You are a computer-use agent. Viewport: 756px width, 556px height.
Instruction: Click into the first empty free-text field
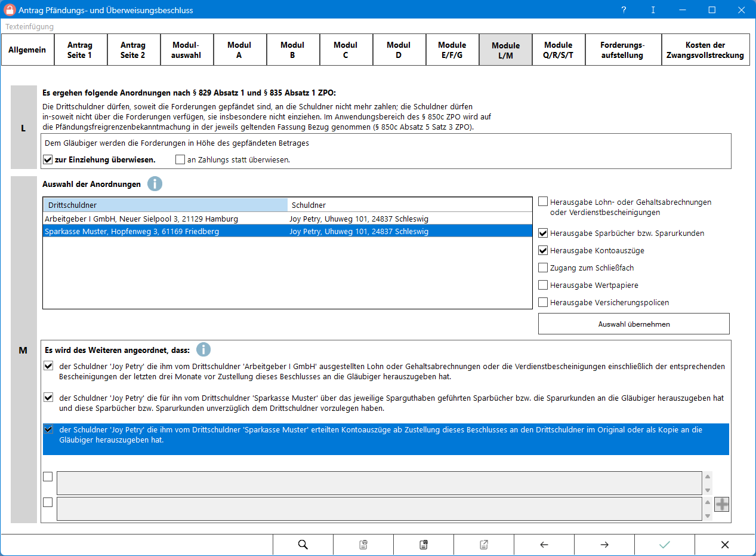tap(379, 483)
